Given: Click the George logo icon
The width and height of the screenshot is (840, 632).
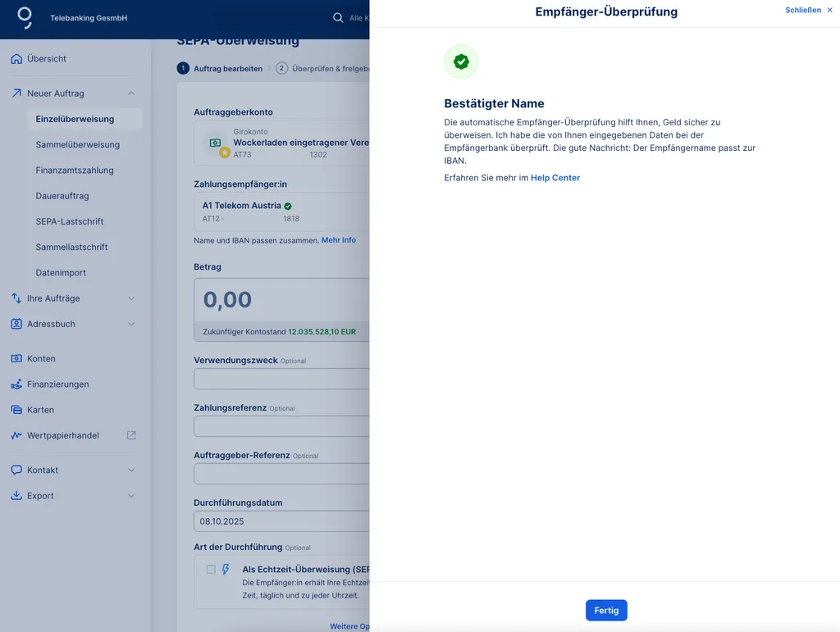Looking at the screenshot, I should (25, 17).
